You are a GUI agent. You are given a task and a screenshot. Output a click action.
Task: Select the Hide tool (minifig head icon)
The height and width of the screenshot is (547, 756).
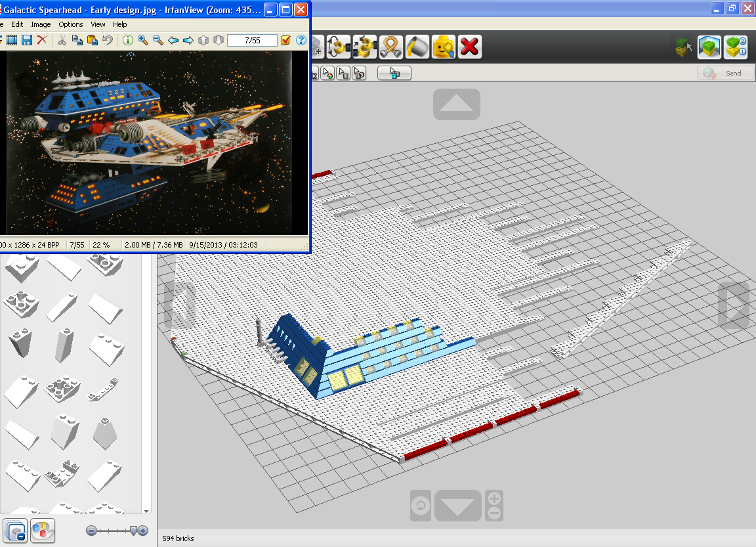tap(443, 47)
